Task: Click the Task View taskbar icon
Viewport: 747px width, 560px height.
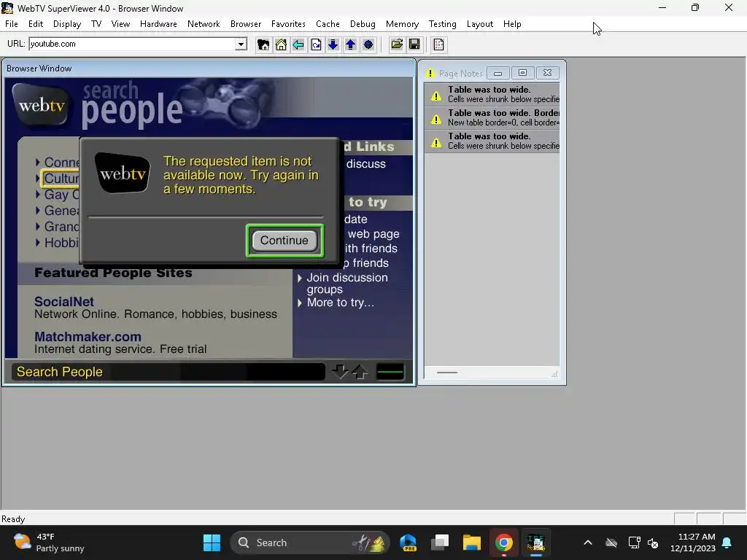Action: [440, 542]
